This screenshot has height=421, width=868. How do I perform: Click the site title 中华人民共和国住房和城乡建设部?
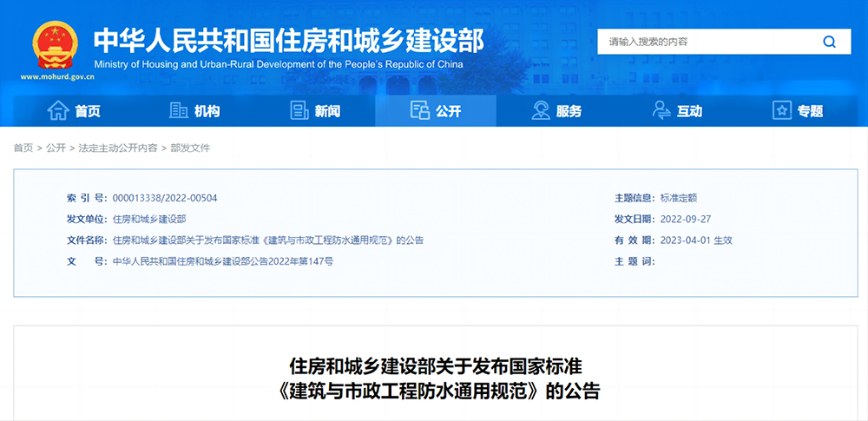pos(289,40)
